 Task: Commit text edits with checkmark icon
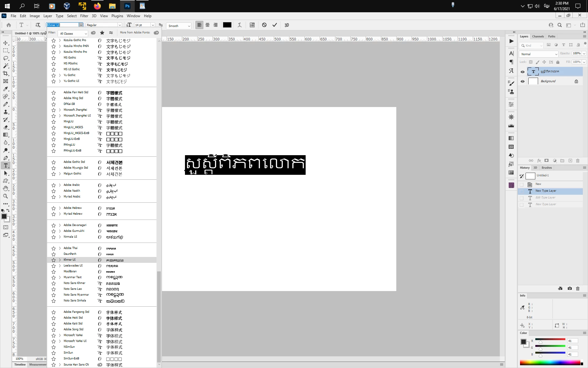click(x=275, y=25)
